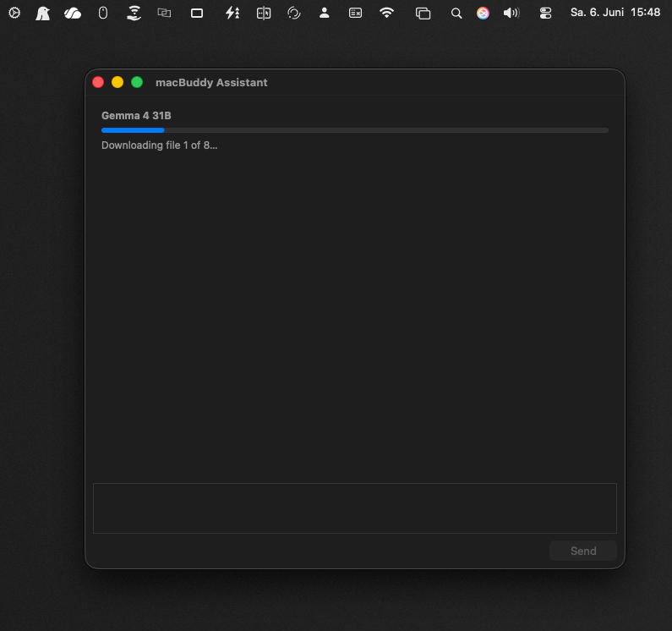Launch Siri from the menu bar
This screenshot has width=672, height=631.
[483, 14]
